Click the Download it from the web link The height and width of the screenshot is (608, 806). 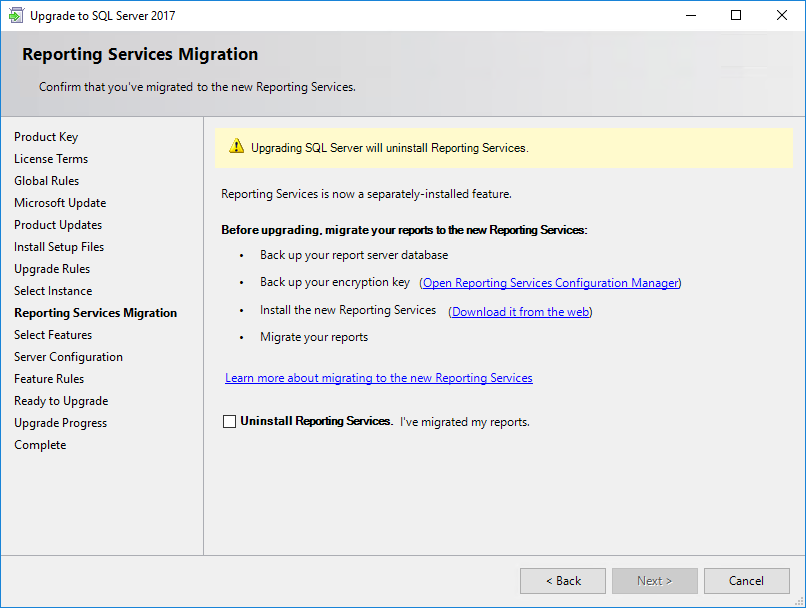(520, 312)
